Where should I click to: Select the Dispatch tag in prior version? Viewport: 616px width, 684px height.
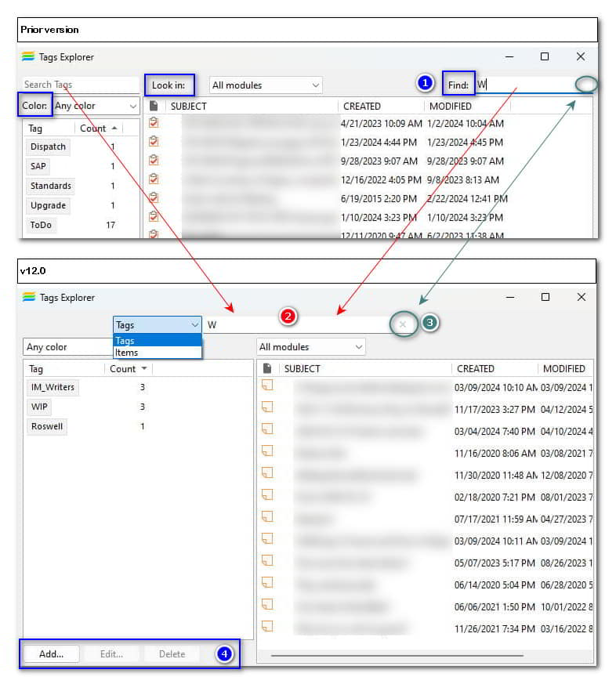[x=48, y=147]
